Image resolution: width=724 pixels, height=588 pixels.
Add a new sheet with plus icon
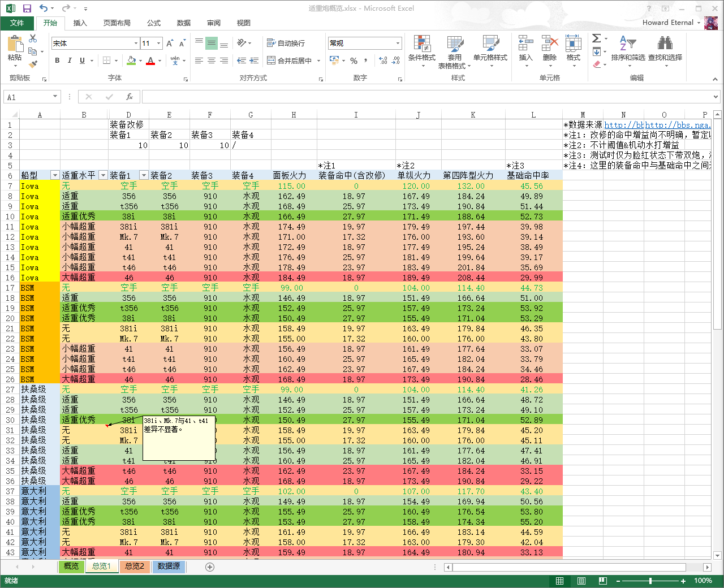click(x=210, y=567)
